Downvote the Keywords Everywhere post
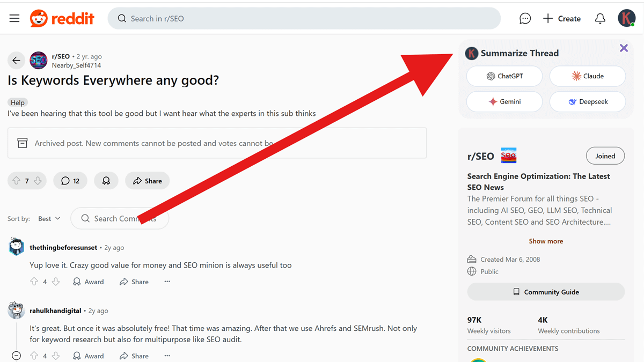644x362 pixels. [38, 181]
